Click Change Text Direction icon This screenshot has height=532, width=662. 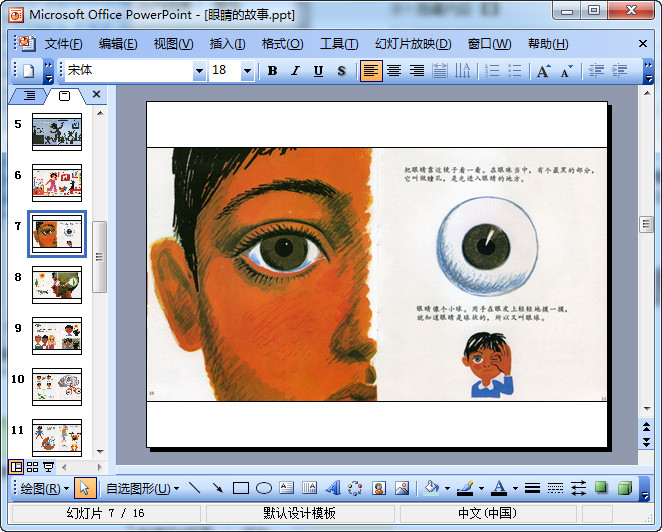coord(462,71)
